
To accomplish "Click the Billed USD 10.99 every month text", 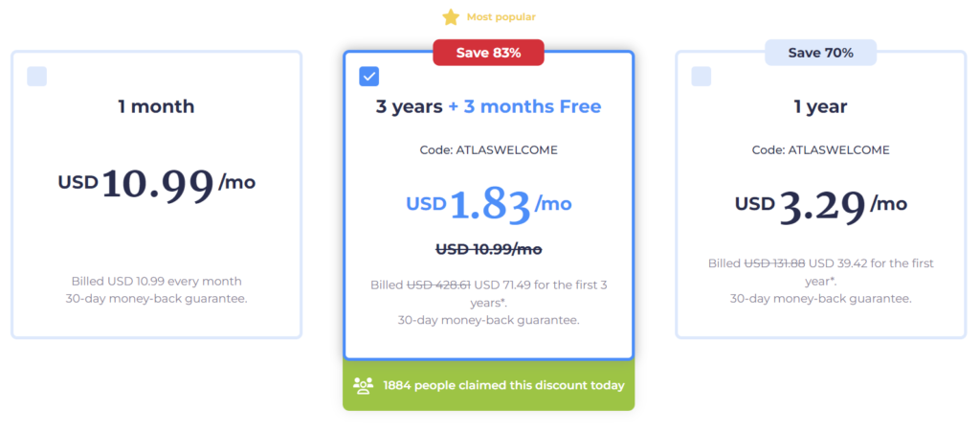I will (156, 281).
